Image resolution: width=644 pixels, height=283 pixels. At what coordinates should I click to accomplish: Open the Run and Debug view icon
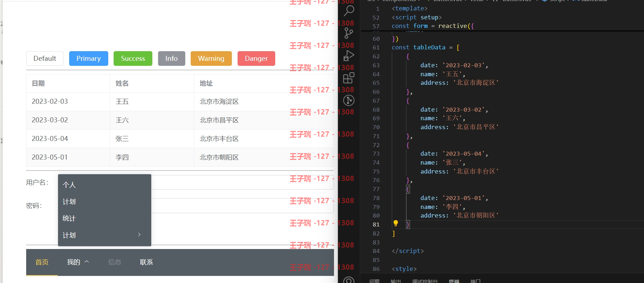coord(349,55)
